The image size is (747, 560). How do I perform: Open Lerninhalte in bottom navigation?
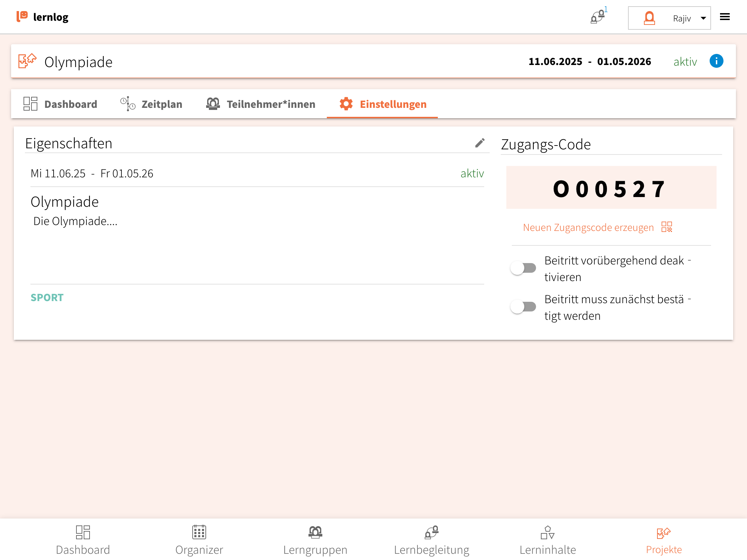[x=547, y=540]
